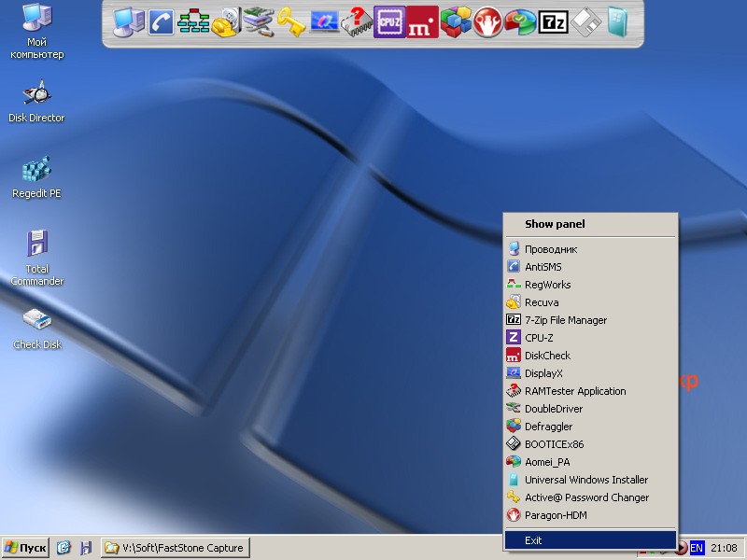Viewport: 747px width, 560px height.
Task: Launch the 7z icon in the top dock
Action: click(553, 21)
